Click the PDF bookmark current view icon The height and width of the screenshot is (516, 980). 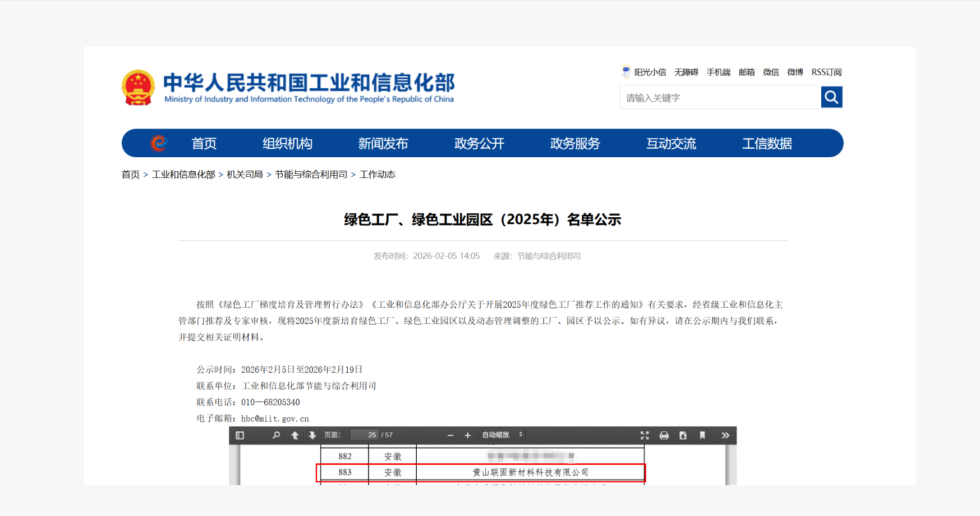(x=702, y=435)
